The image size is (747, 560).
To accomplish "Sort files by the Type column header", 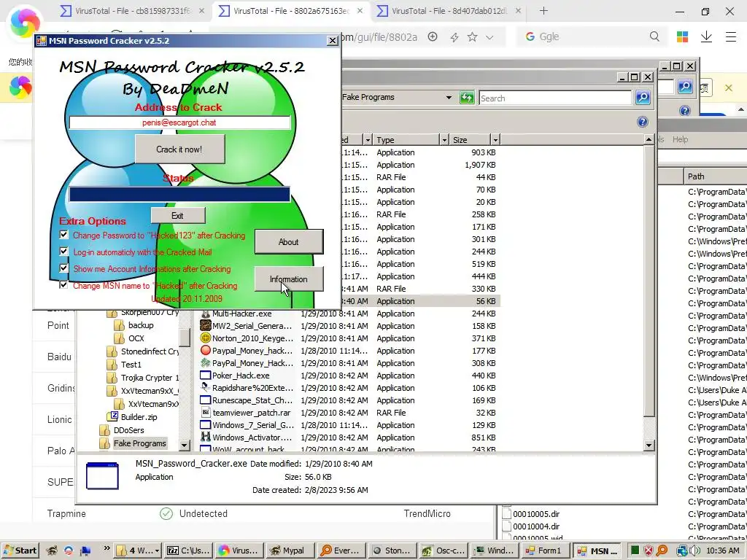I will (x=406, y=139).
